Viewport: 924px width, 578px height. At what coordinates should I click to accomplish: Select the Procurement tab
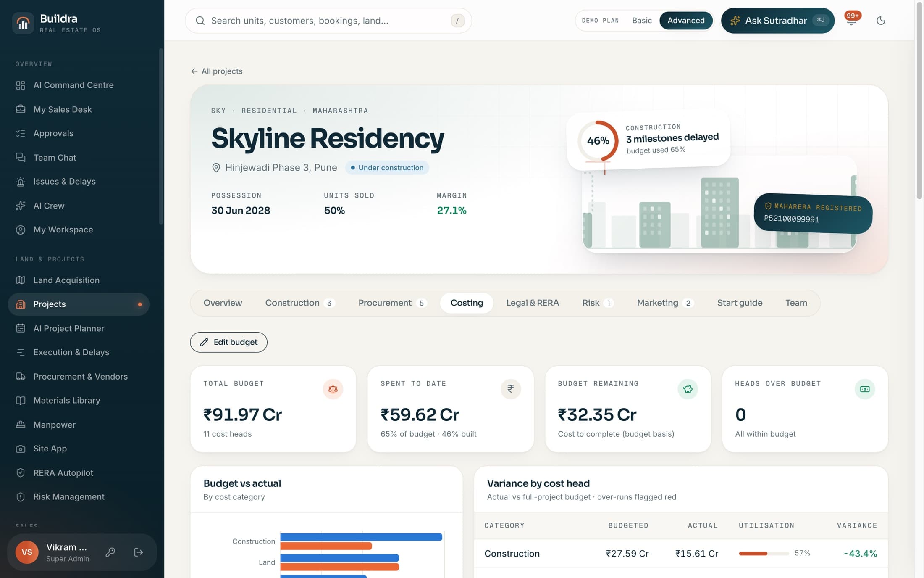coord(392,303)
